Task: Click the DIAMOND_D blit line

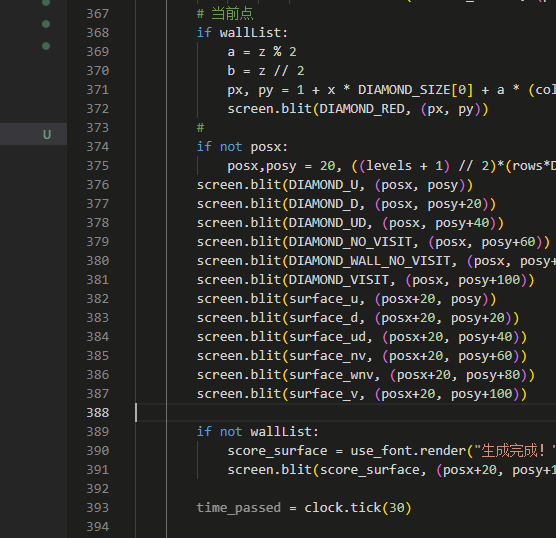Action: tap(346, 204)
